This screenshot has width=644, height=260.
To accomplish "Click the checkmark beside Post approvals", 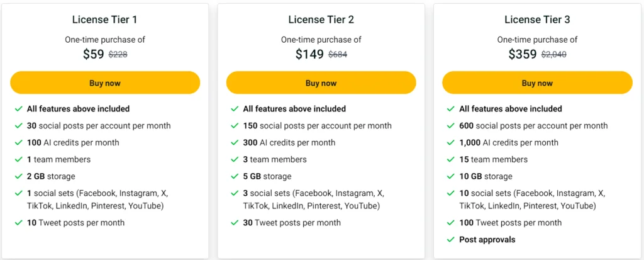I will pyautogui.click(x=450, y=240).
